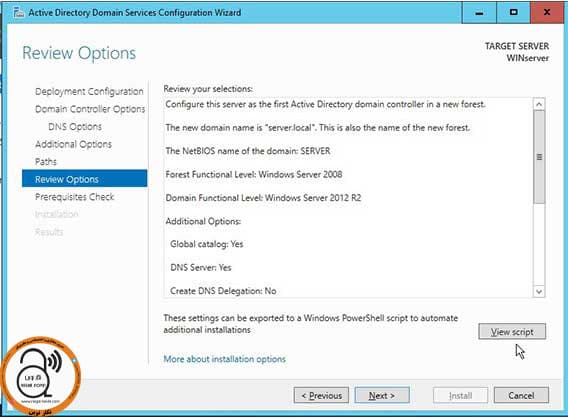Click the WINserver target server label
Image resolution: width=568 pixels, height=418 pixels.
pos(527,58)
